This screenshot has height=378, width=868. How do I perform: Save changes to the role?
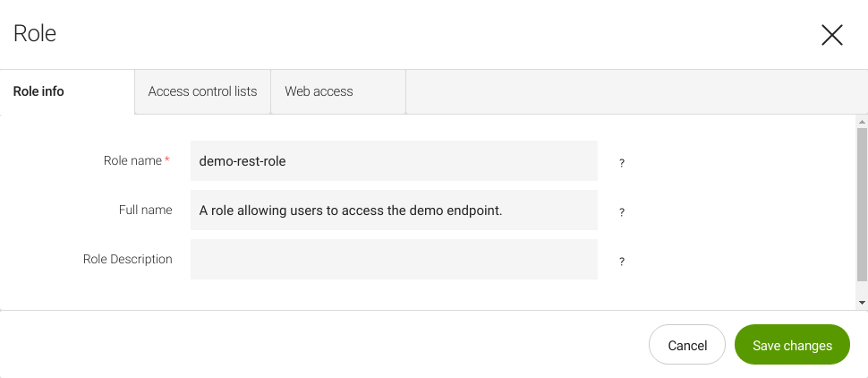click(792, 345)
